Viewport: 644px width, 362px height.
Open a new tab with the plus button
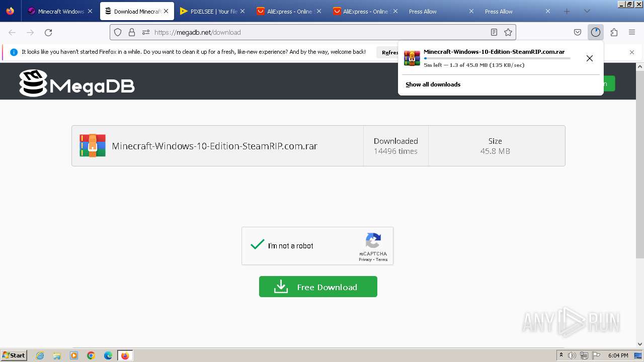coord(567,11)
